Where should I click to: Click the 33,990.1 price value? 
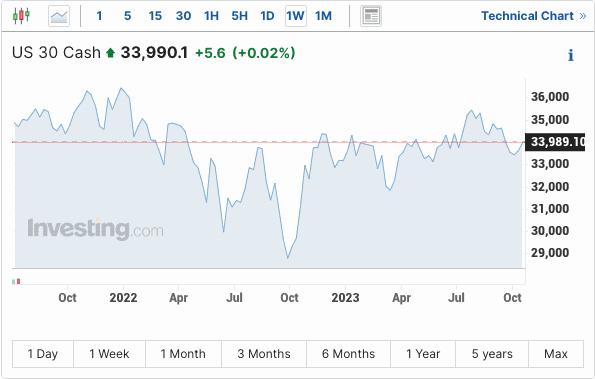[x=154, y=53]
